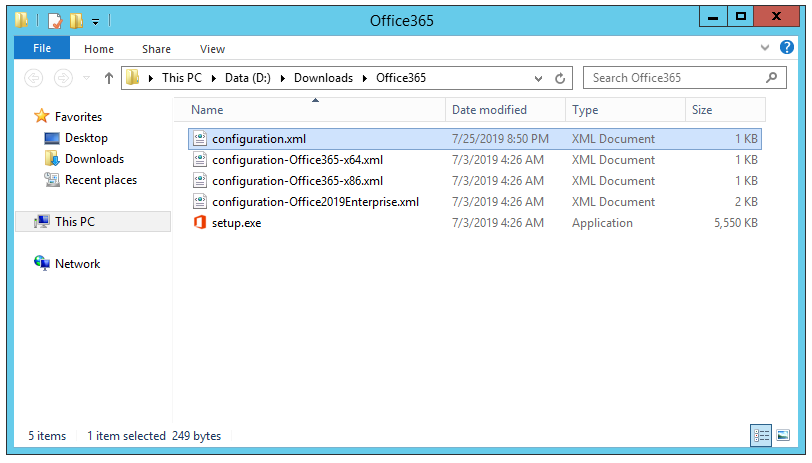Click the Properties icon in title bar
Viewport: 812px width, 463px height.
point(55,19)
